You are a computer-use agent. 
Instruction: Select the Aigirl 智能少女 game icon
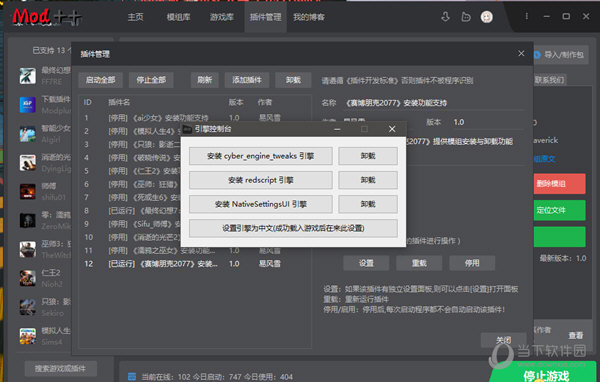(28, 134)
